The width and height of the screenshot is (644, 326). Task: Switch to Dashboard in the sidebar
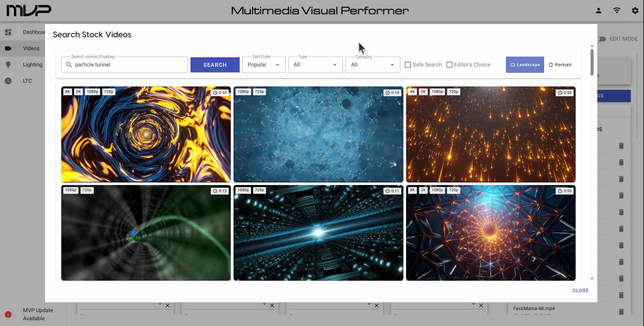click(8, 32)
